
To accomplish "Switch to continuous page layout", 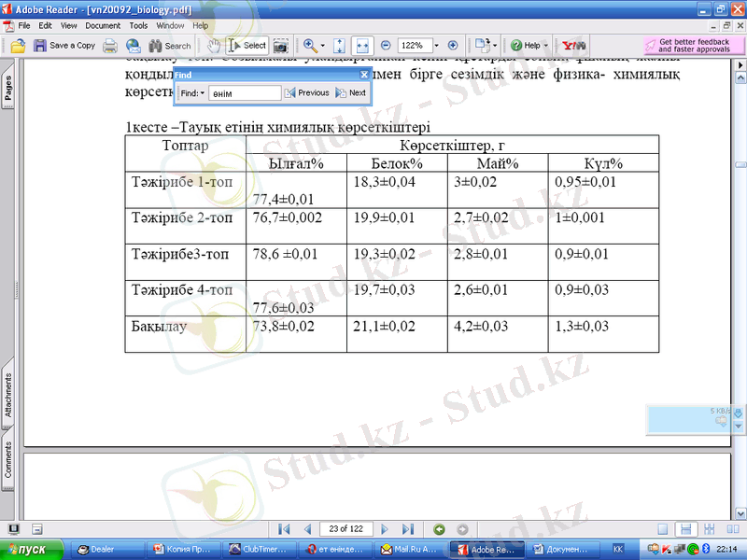I will (684, 529).
